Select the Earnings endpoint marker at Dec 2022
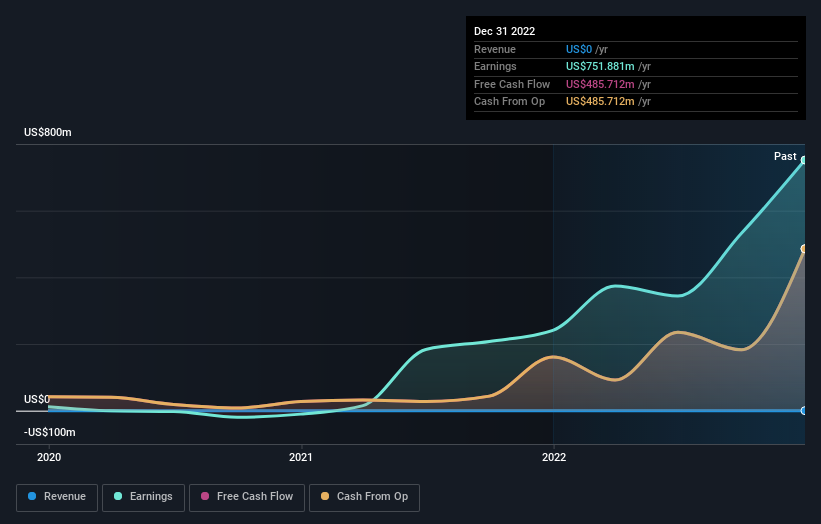821x524 pixels. click(804, 160)
